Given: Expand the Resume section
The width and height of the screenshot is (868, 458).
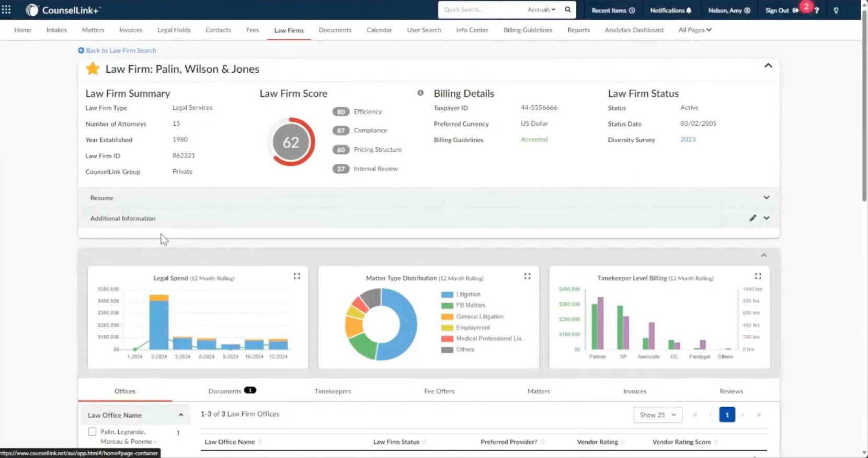Looking at the screenshot, I should tap(767, 197).
